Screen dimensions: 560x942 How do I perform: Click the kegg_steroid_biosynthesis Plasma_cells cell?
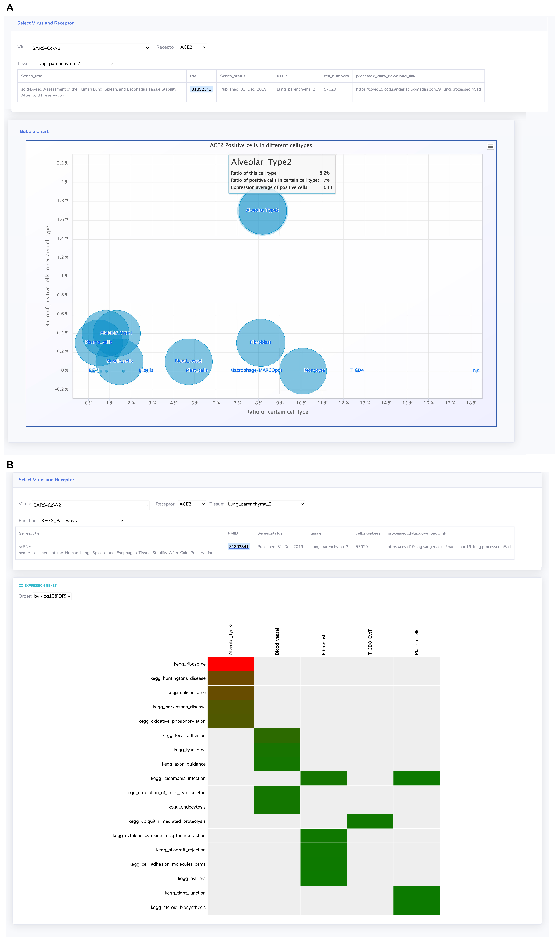click(416, 907)
